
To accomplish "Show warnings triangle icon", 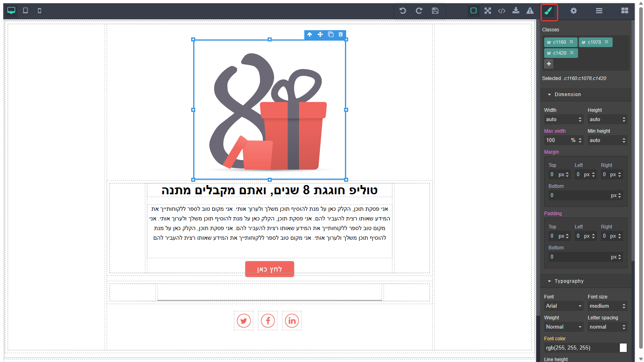I will pos(530,10).
